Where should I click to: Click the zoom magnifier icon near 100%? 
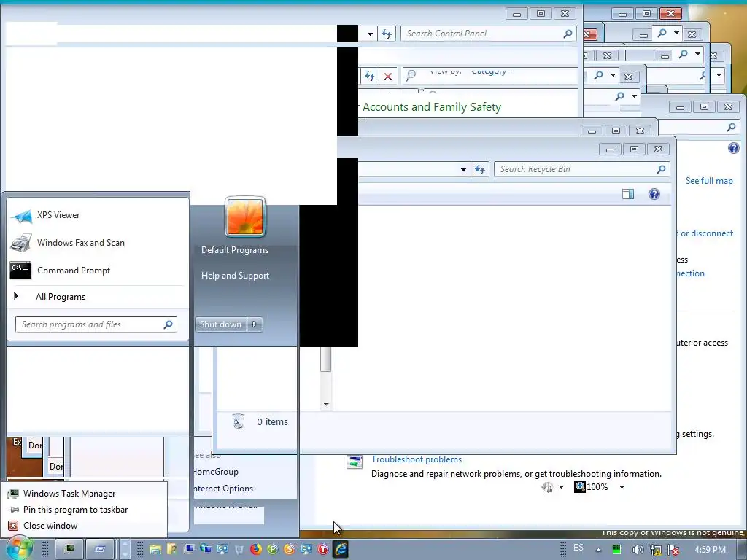(580, 486)
